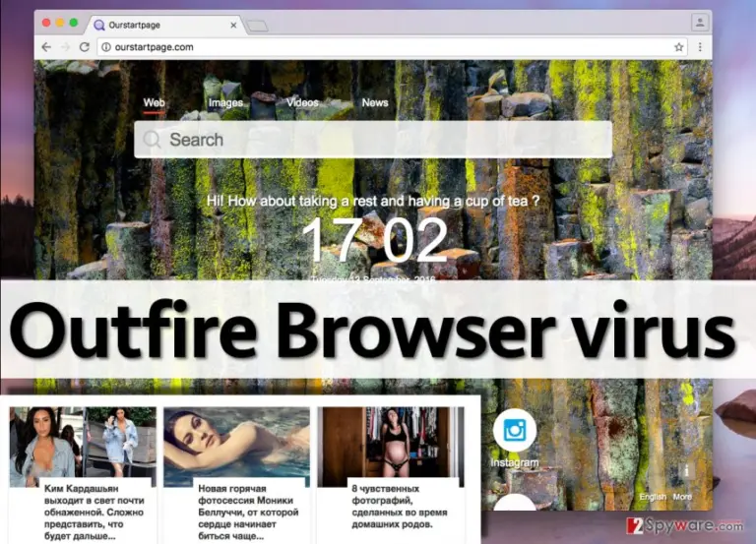756x544 pixels.
Task: Switch to Images search tab
Action: tap(225, 102)
